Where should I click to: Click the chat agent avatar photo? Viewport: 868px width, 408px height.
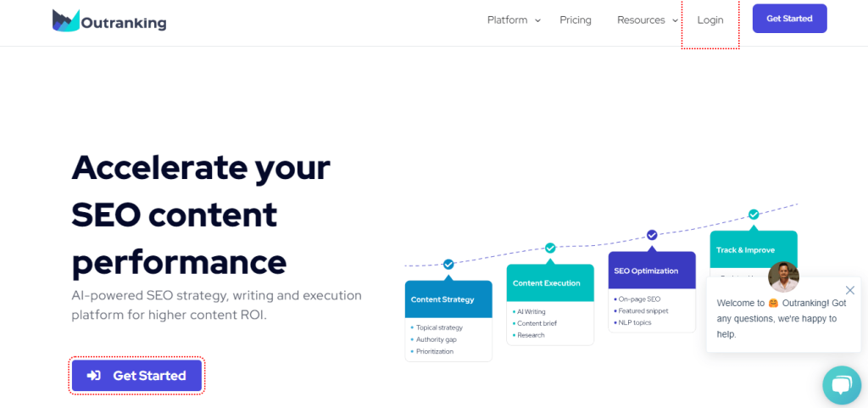point(784,277)
